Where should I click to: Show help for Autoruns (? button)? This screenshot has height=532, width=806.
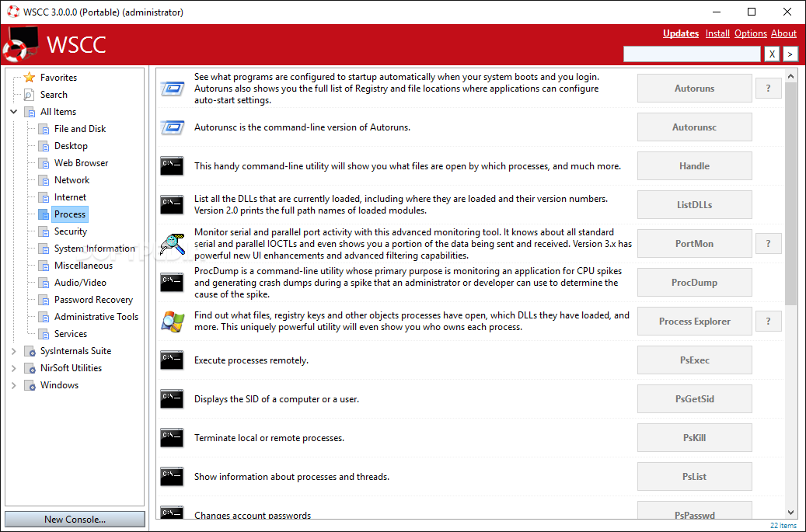[x=769, y=89]
